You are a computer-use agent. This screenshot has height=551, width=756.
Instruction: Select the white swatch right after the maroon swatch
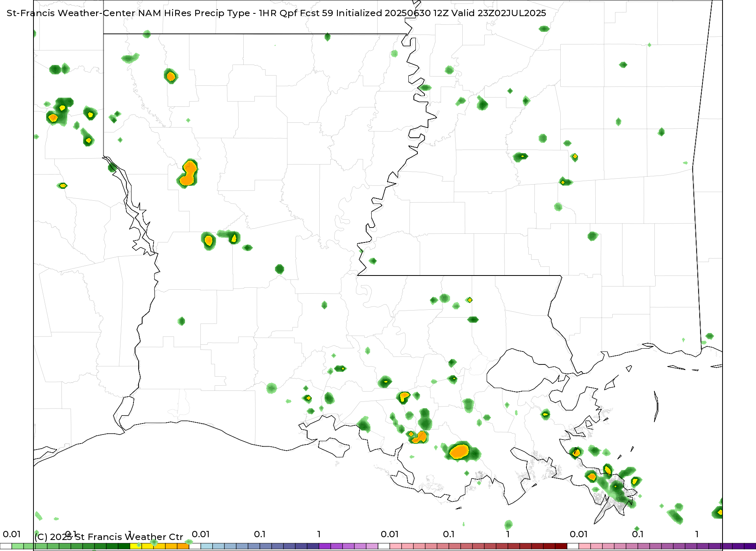pyautogui.click(x=573, y=546)
